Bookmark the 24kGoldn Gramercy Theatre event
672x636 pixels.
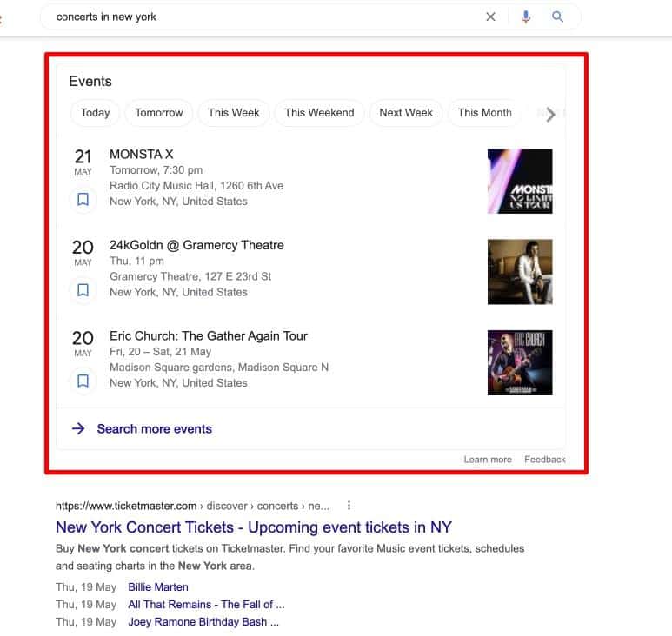pos(83,290)
